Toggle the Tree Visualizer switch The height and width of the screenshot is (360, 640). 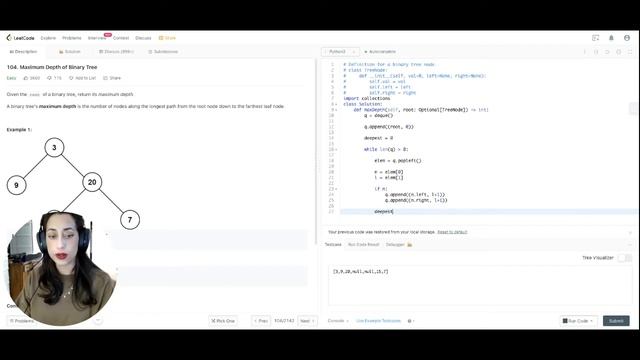click(x=624, y=258)
